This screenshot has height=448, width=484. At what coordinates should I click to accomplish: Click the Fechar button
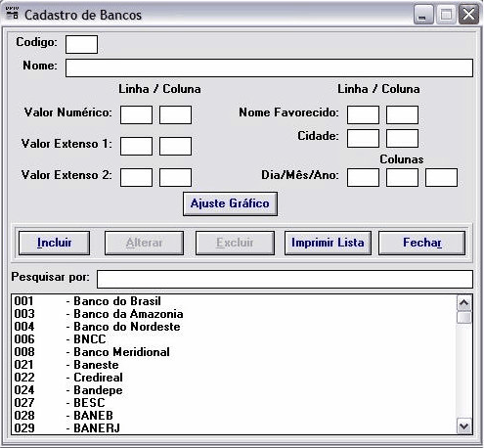pos(421,243)
